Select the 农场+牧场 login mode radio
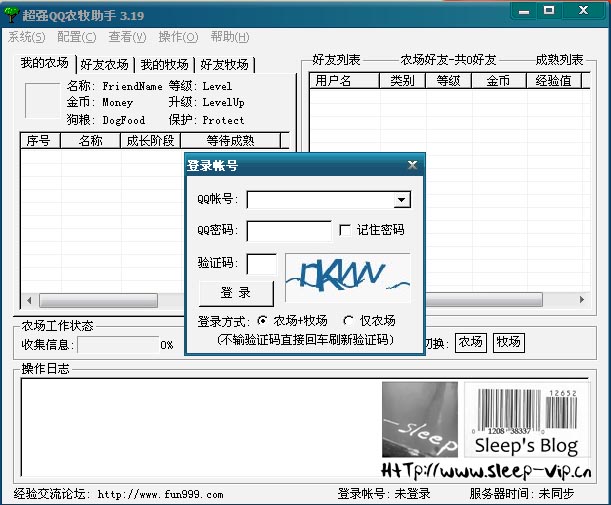Screen dimensions: 611x505 pyautogui.click(x=262, y=321)
